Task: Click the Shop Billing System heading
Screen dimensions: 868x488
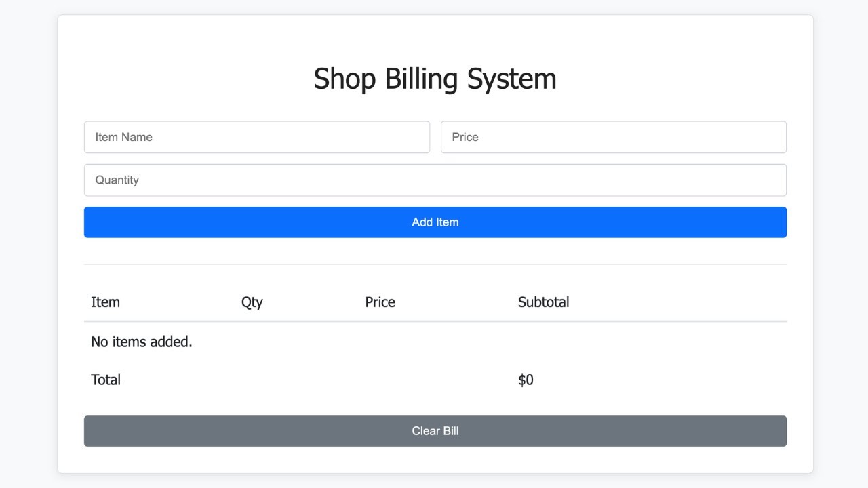Action: [x=435, y=79]
